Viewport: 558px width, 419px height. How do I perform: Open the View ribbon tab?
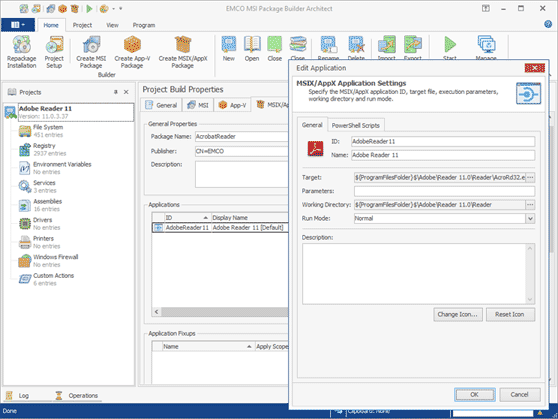tap(112, 25)
